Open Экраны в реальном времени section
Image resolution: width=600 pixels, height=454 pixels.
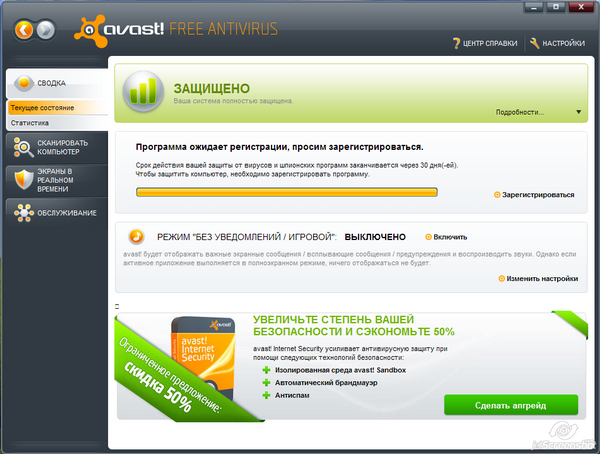pyautogui.click(x=57, y=180)
